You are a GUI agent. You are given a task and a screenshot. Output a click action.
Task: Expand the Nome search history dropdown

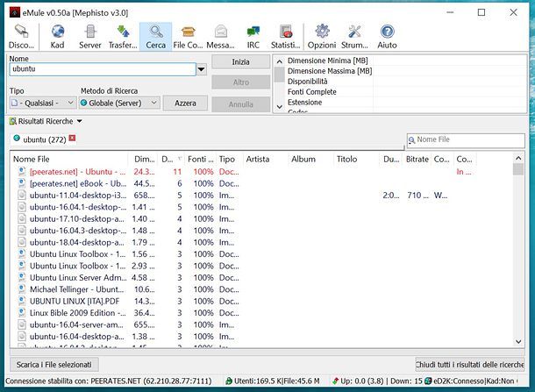point(202,69)
